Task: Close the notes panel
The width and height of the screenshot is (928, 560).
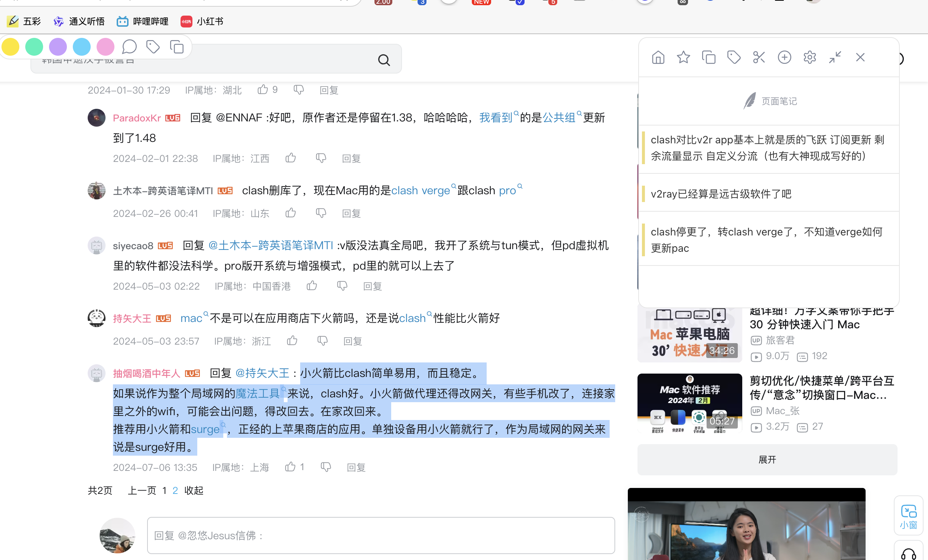Action: tap(860, 58)
